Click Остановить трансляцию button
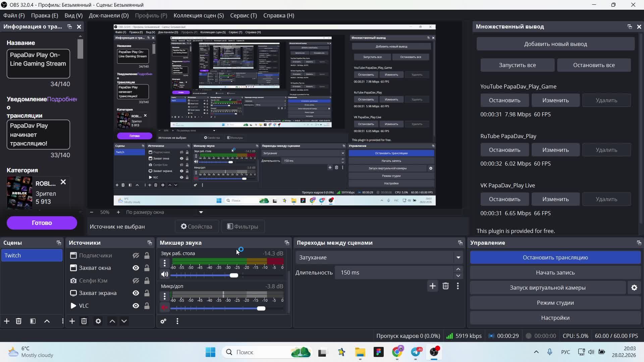 click(x=555, y=257)
